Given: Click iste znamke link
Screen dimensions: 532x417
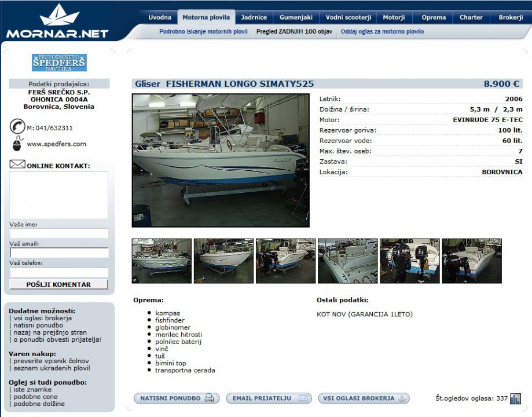Looking at the screenshot, I should tap(32, 390).
